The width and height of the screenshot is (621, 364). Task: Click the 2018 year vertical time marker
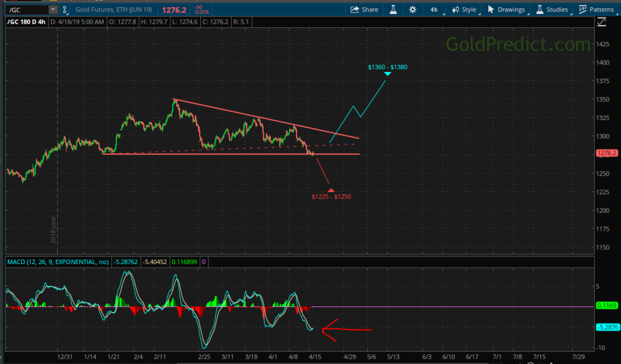point(54,230)
